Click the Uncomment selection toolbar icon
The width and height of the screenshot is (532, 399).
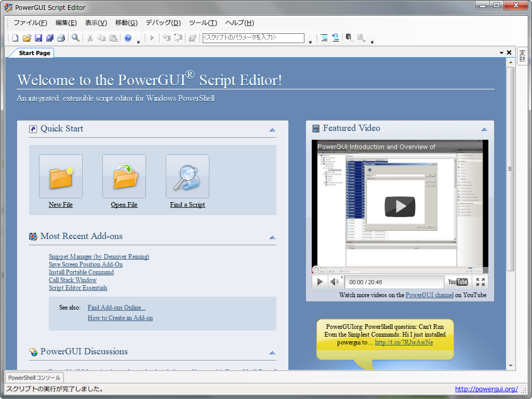click(x=361, y=37)
